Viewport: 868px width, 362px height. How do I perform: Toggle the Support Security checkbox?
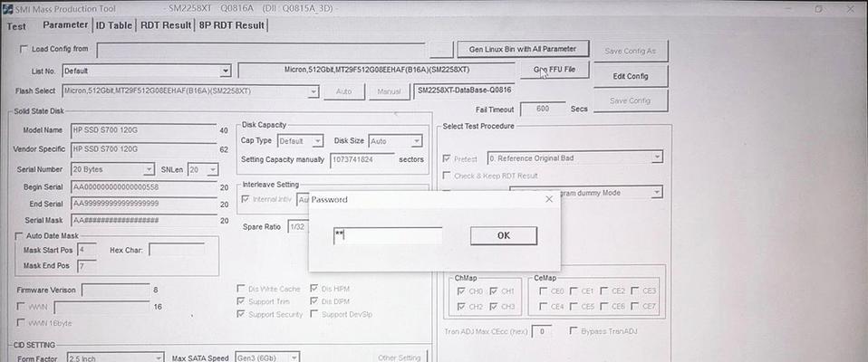click(x=240, y=314)
